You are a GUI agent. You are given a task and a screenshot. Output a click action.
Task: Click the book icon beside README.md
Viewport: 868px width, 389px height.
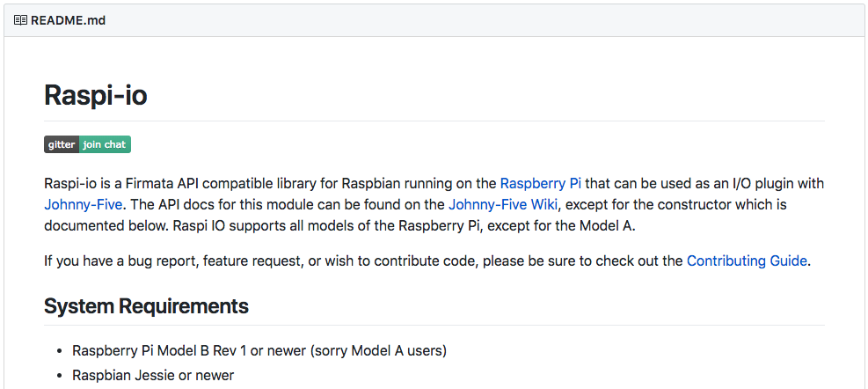[x=20, y=21]
